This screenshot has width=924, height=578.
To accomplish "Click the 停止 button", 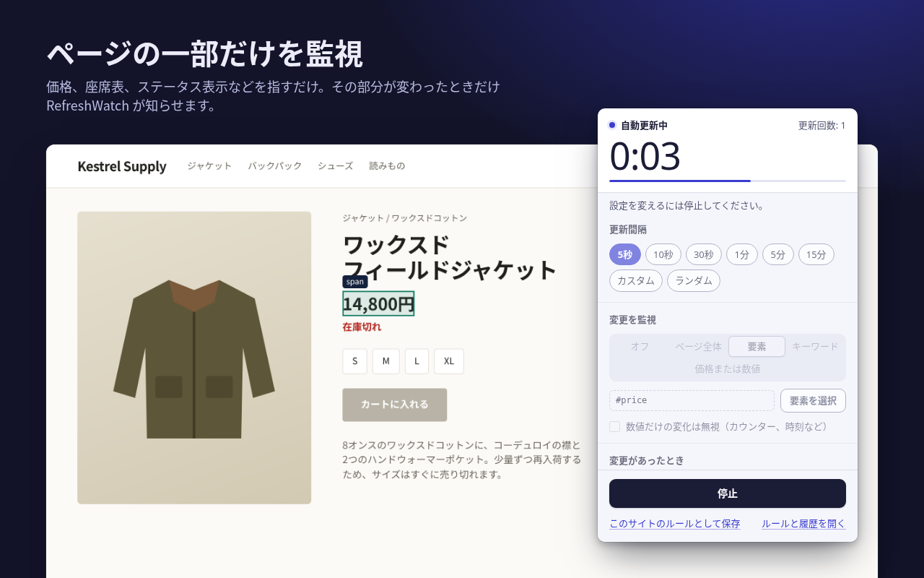I will coord(728,493).
